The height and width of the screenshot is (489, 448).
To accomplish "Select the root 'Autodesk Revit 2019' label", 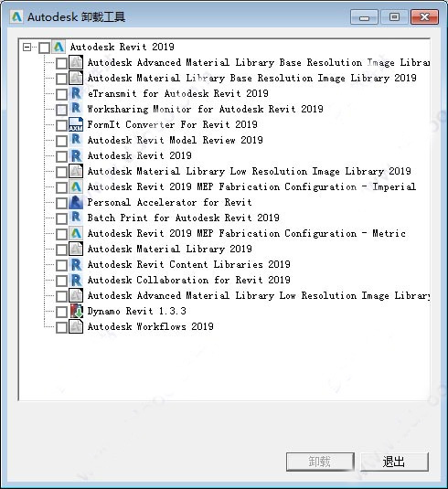I will (122, 48).
